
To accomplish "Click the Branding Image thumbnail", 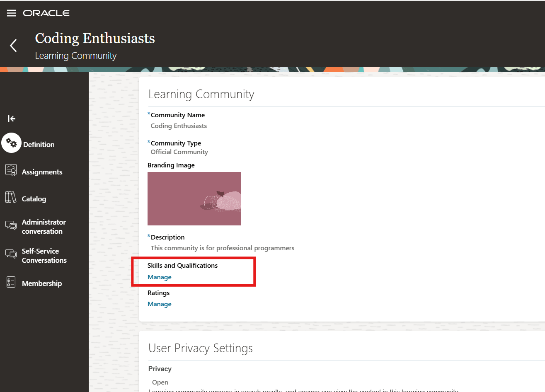I will tap(194, 198).
